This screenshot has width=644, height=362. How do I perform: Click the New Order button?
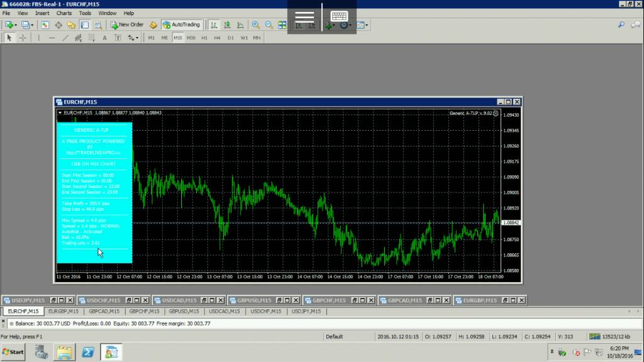point(128,25)
